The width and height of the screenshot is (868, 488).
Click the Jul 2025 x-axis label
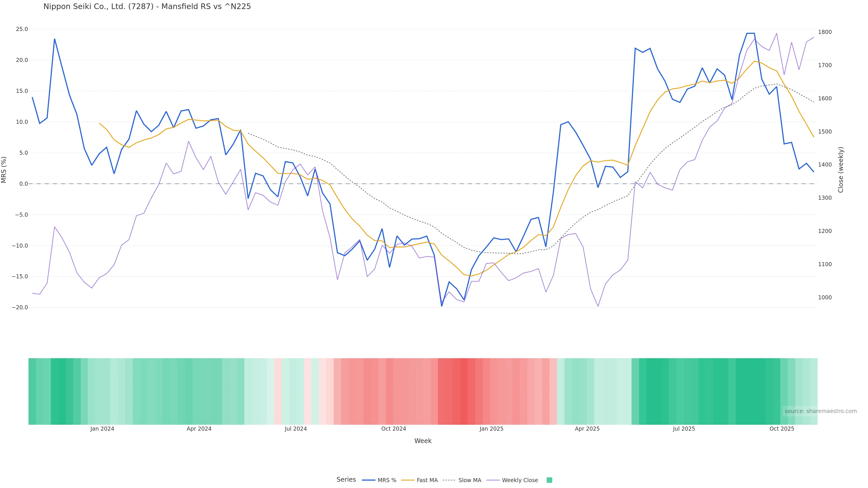[684, 429]
